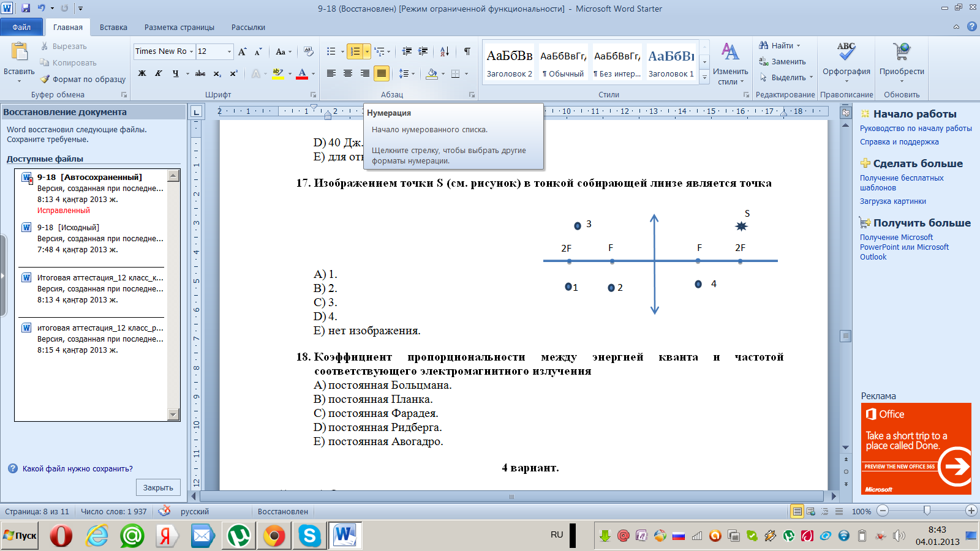Switch to the Разметка страницы tab
980x551 pixels.
pyautogui.click(x=179, y=27)
